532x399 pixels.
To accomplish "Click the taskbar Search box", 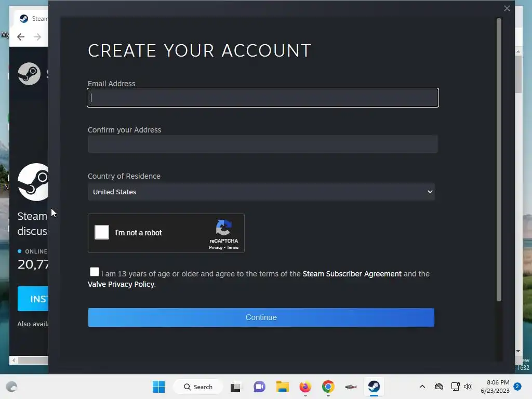I will pos(198,387).
